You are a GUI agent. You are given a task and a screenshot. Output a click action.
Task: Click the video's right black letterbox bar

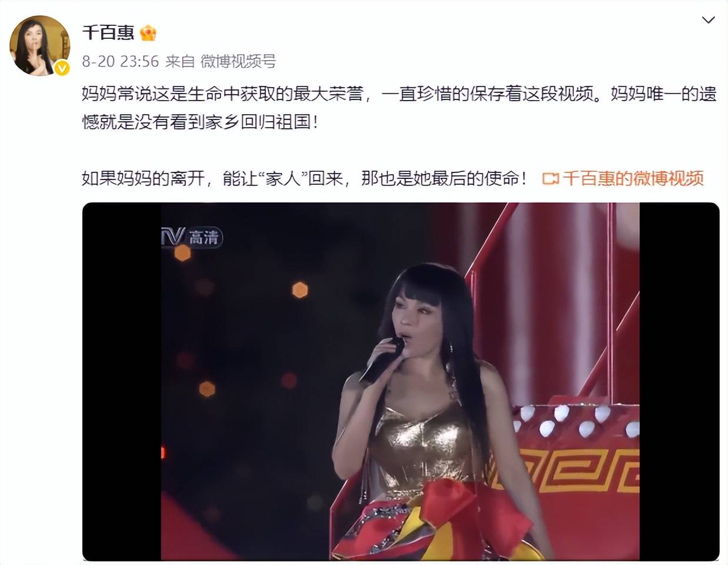click(679, 381)
